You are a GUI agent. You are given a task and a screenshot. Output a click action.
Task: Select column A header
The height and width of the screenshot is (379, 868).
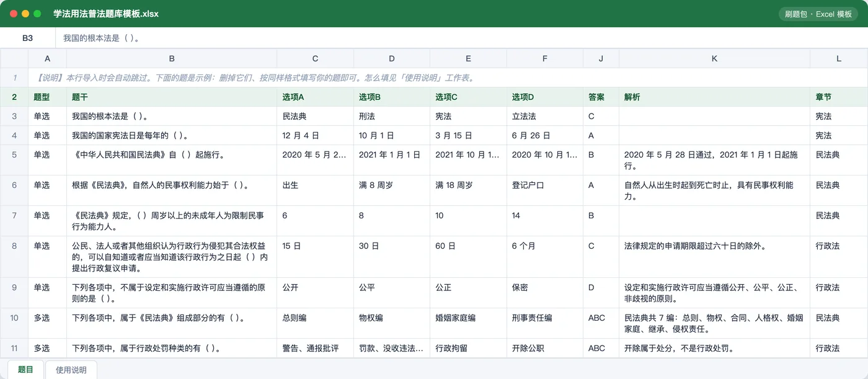pyautogui.click(x=48, y=59)
